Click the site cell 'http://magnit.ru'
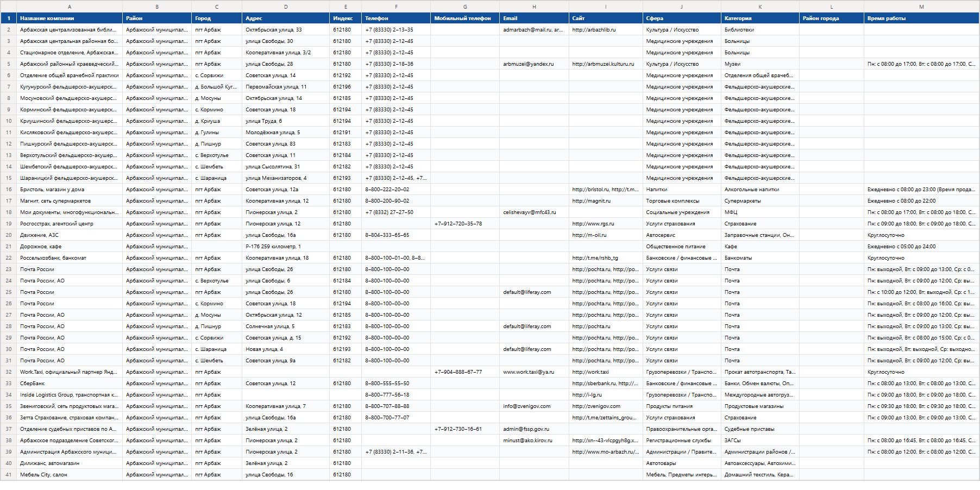Image resolution: width=980 pixels, height=490 pixels. (606, 201)
